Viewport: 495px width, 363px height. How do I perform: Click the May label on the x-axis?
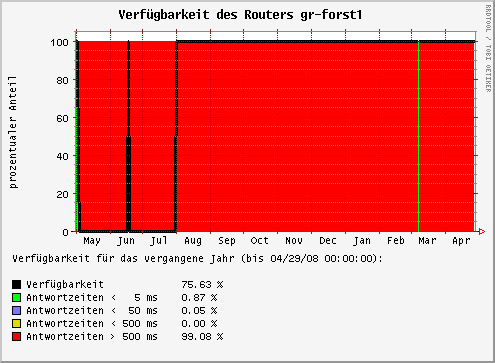(x=92, y=241)
